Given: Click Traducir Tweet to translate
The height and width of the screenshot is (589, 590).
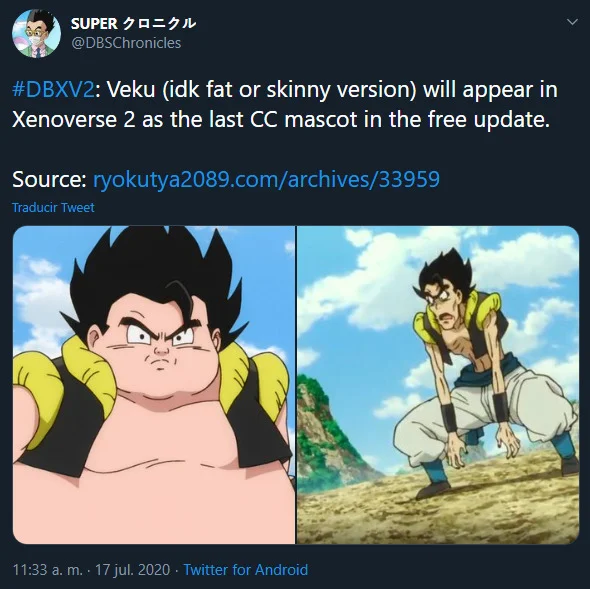Looking at the screenshot, I should (x=53, y=208).
